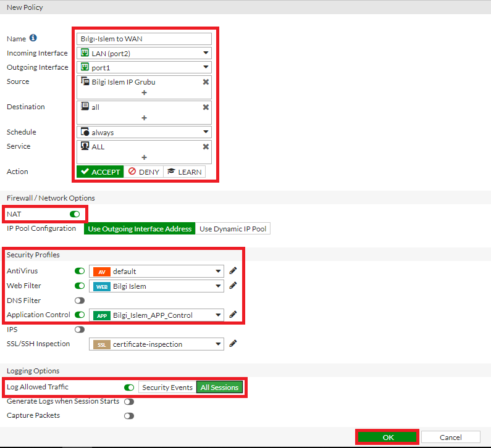Viewport: 491px width, 448px height.
Task: Click the policy Name input field
Action: pos(144,39)
